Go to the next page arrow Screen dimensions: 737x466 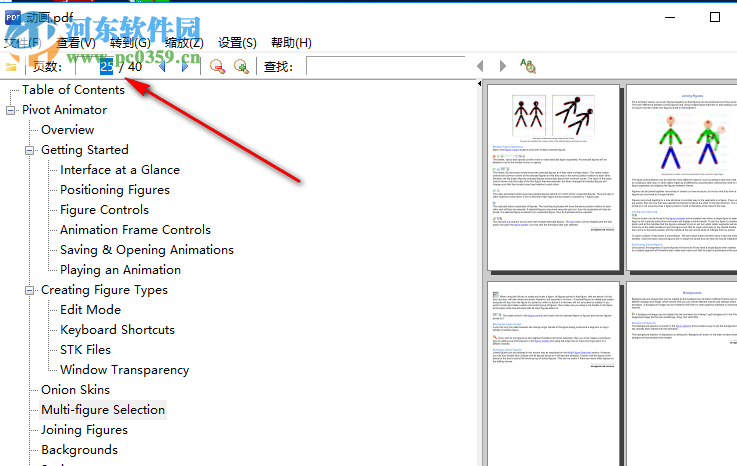[185, 67]
